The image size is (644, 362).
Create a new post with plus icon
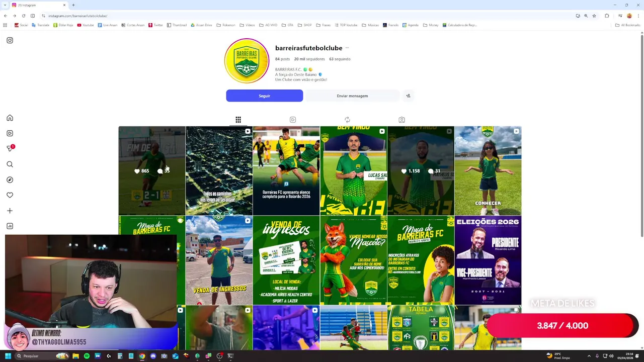tap(10, 211)
